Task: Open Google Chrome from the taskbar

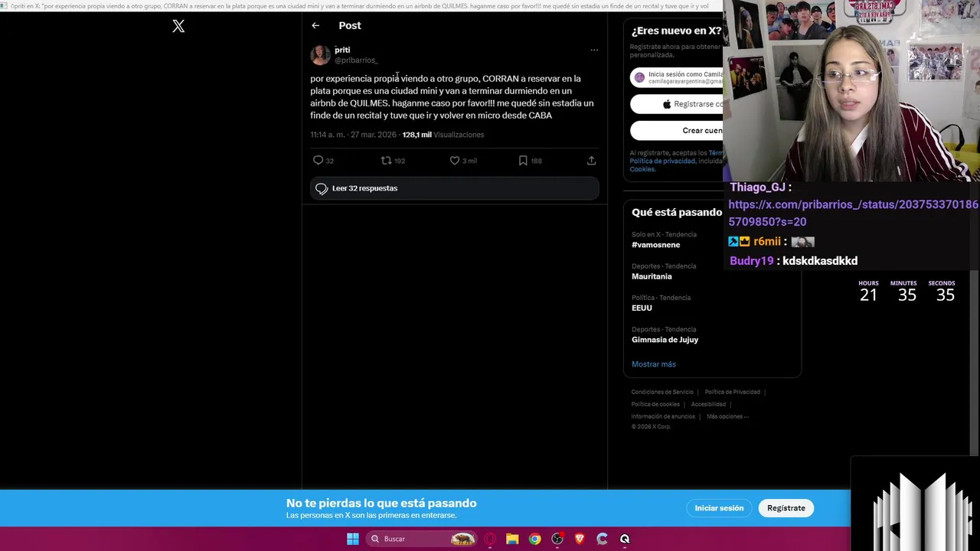Action: [x=534, y=539]
